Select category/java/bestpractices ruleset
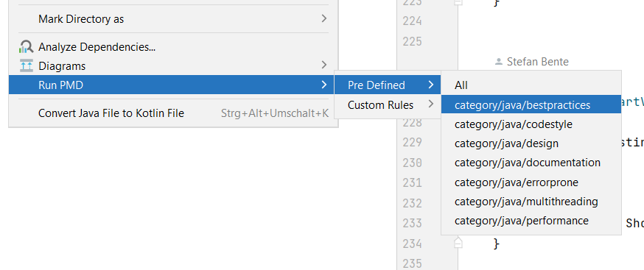 tap(531, 104)
